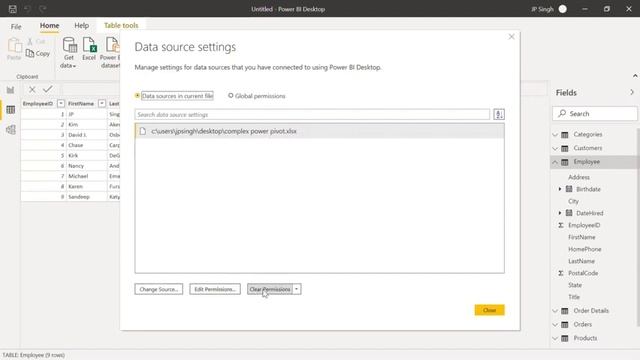The height and width of the screenshot is (360, 640).
Task: Click the Fields pane Search box
Action: coord(595,113)
